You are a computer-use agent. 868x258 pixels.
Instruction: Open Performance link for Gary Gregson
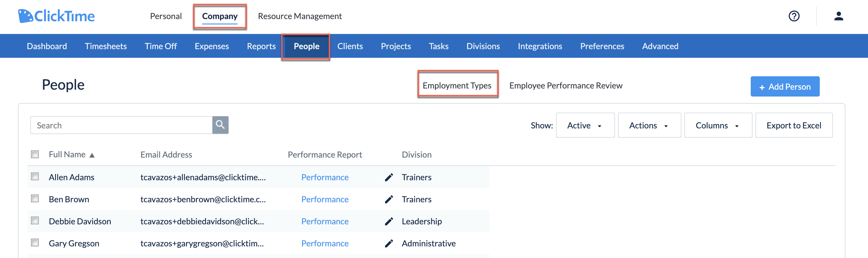(325, 243)
